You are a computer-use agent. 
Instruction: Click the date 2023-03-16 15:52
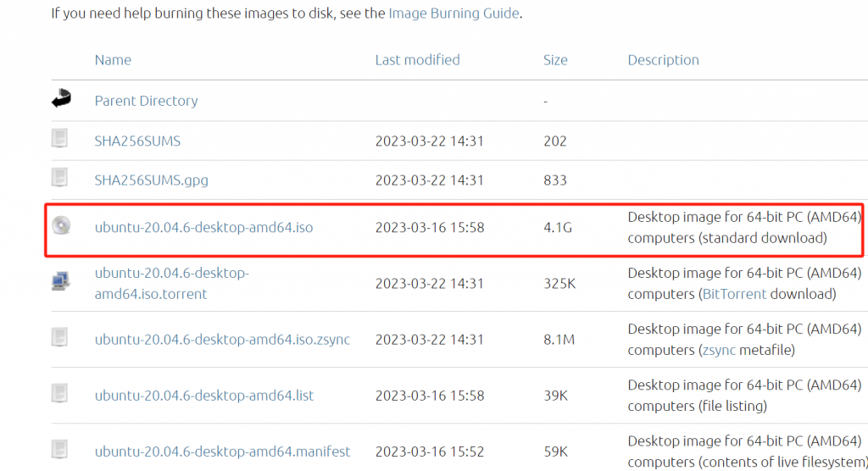(x=430, y=452)
